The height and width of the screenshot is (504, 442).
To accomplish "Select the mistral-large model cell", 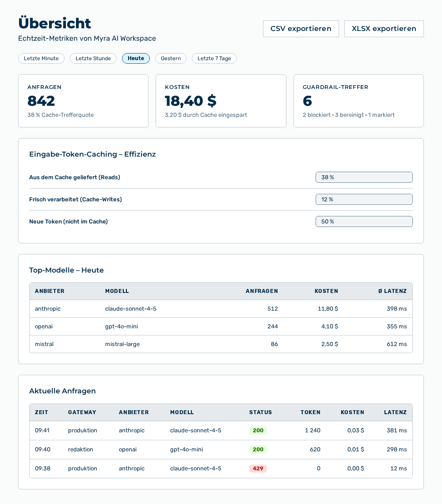I will (x=122, y=344).
